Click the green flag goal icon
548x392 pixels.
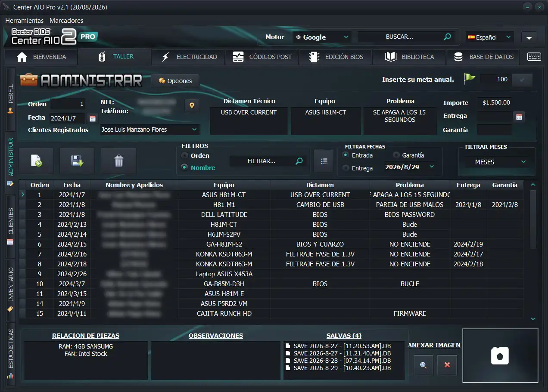point(469,79)
